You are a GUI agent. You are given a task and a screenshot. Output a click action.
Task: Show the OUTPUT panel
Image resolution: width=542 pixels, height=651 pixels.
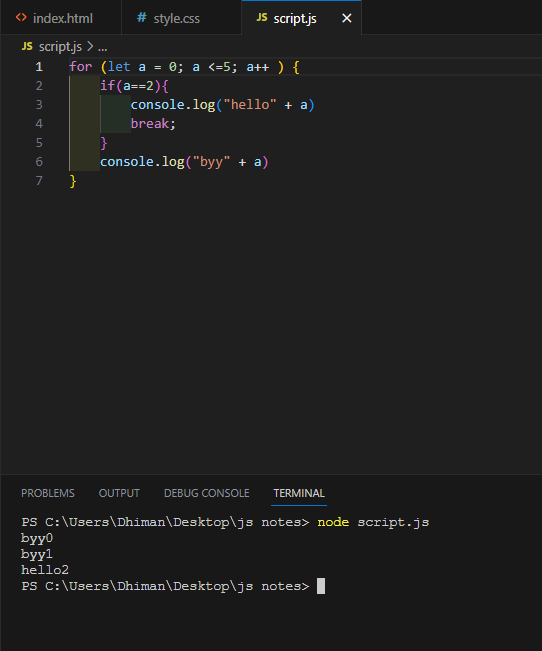click(119, 493)
